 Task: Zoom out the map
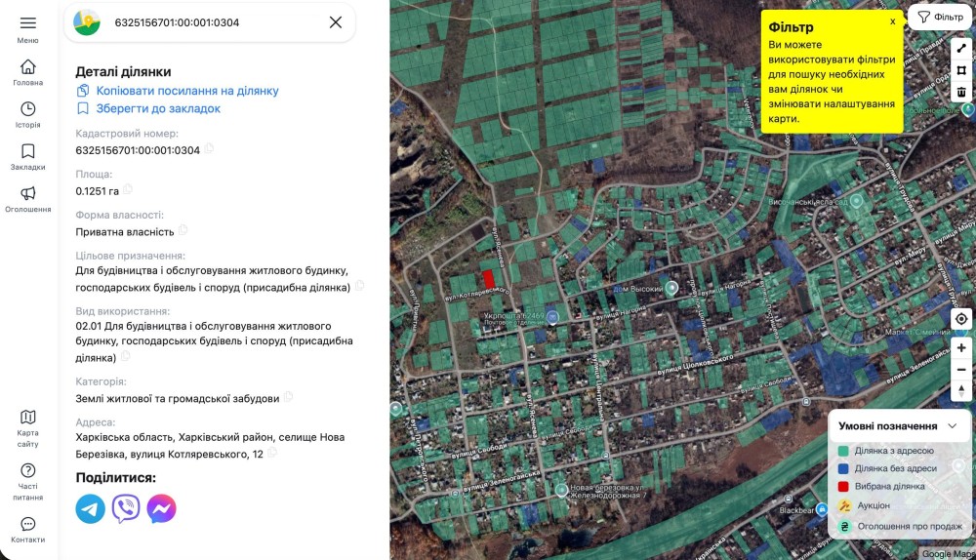click(x=961, y=370)
